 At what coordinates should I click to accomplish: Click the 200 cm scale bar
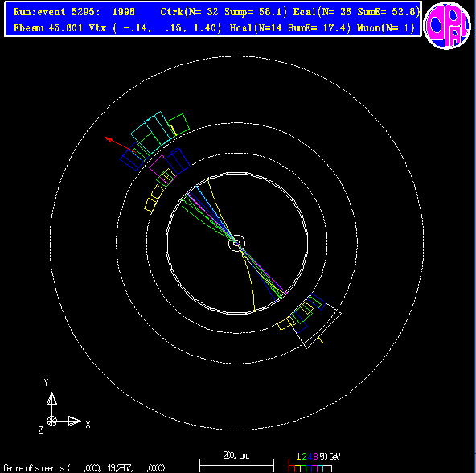pos(236,465)
